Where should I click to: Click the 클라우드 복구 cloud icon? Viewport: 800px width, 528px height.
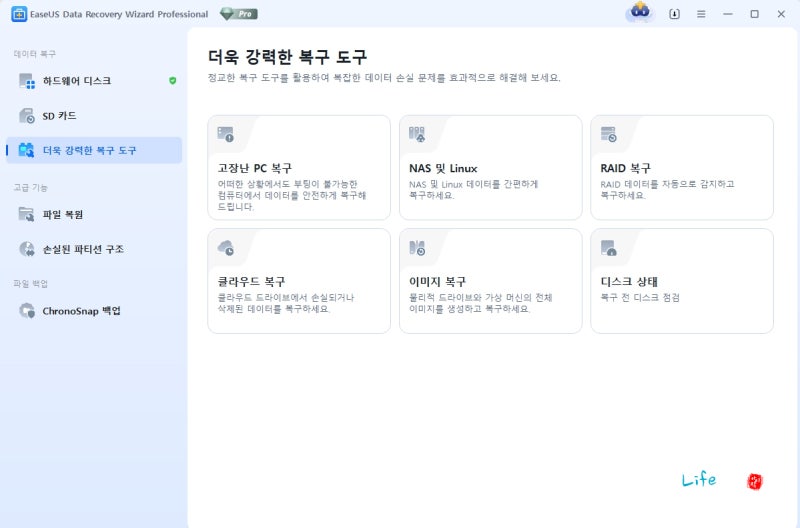tap(225, 248)
